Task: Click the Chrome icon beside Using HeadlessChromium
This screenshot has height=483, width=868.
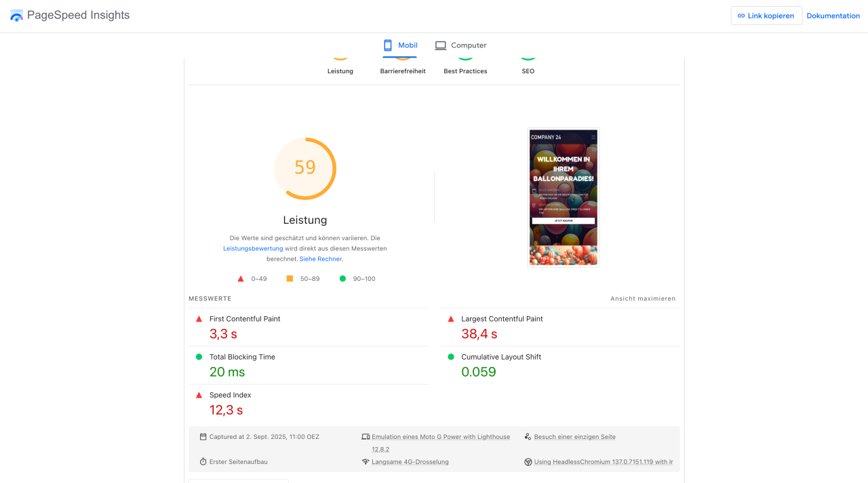Action: 528,462
